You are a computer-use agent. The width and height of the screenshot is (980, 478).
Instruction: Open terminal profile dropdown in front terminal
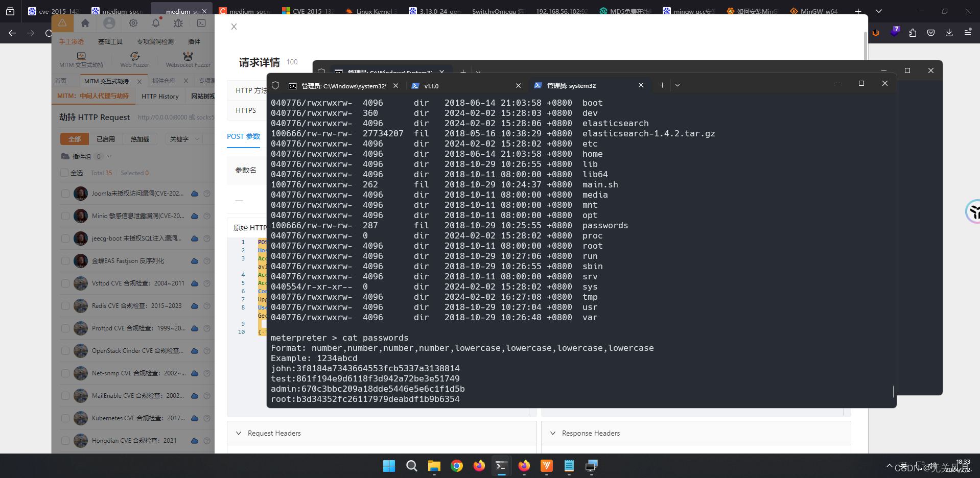(x=678, y=85)
